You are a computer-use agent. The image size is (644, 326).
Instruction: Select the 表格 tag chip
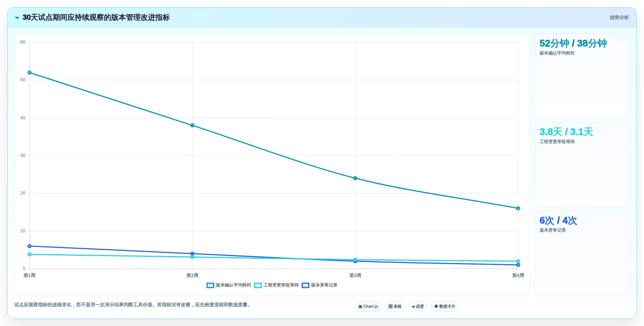[x=395, y=307]
